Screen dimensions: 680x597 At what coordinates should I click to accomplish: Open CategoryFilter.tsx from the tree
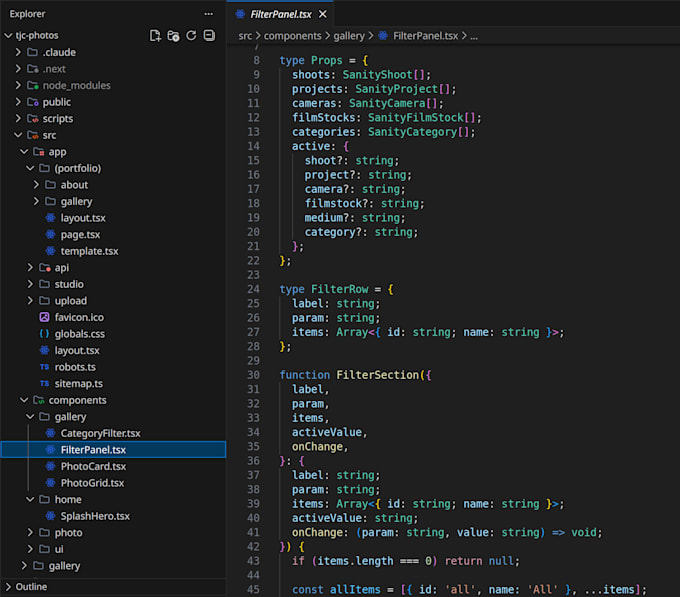[100, 433]
